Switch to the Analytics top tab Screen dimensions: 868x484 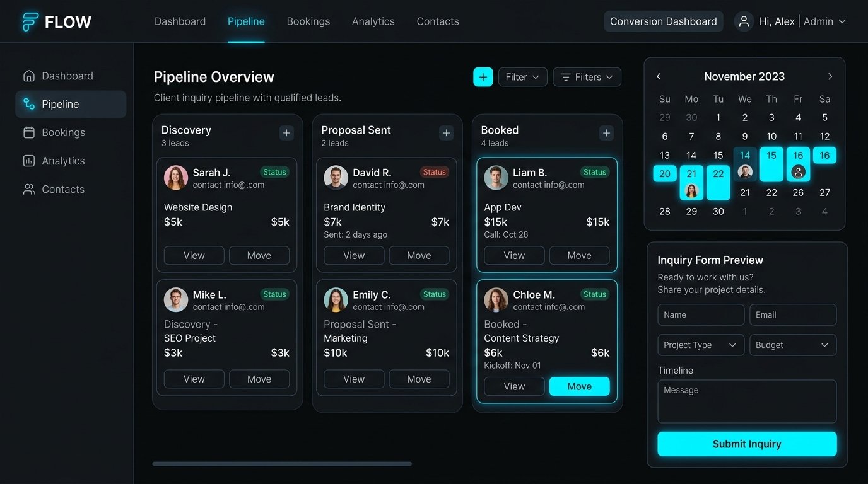point(373,21)
